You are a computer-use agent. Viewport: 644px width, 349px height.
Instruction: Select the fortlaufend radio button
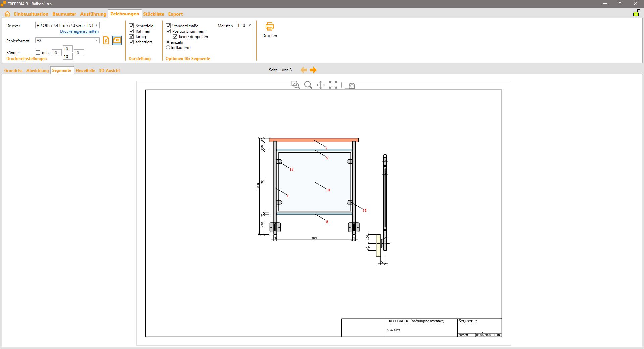pos(168,48)
